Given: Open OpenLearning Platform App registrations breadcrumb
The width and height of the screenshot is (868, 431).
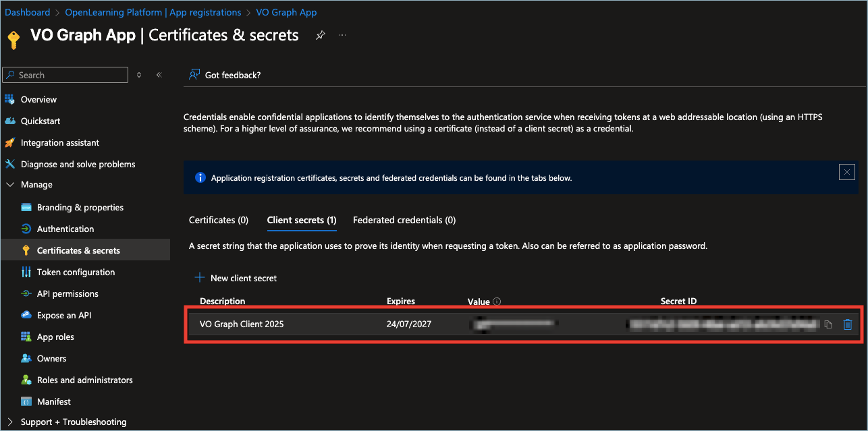Looking at the screenshot, I should (153, 12).
